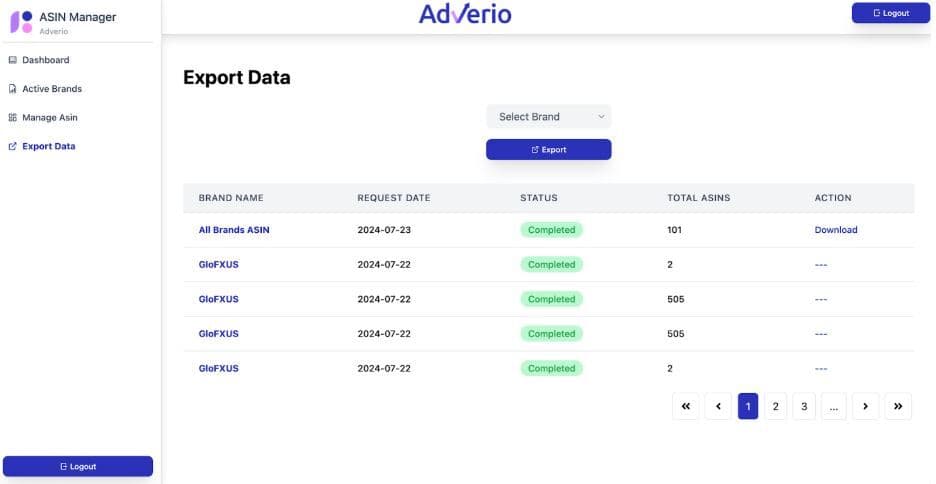936x484 pixels.
Task: Select page 1 in pagination
Action: pos(748,406)
